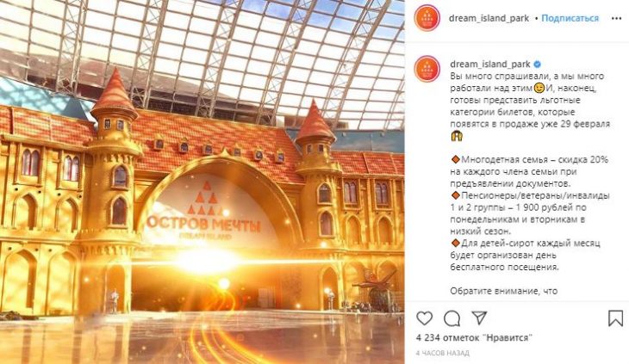Click the orange diamond before Пенсионеры
The height and width of the screenshot is (364, 629).
(x=455, y=195)
